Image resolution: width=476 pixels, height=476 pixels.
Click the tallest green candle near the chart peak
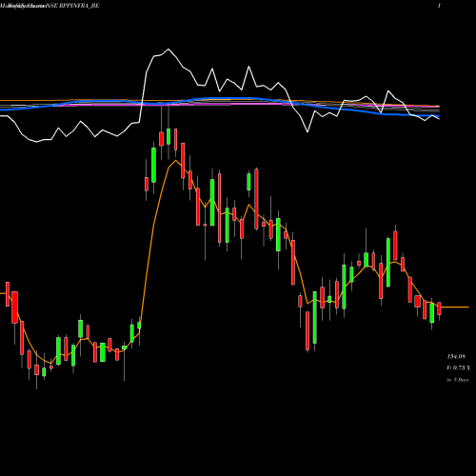coord(153,165)
